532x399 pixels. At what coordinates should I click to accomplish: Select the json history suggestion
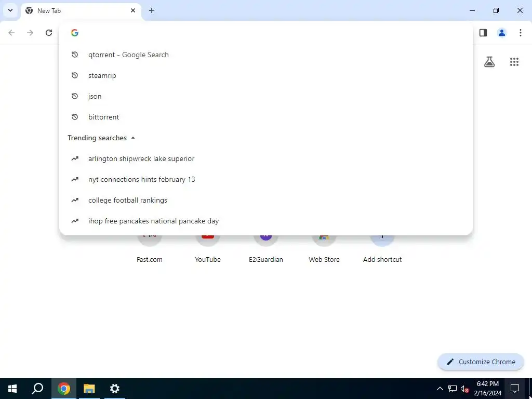pyautogui.click(x=265, y=96)
